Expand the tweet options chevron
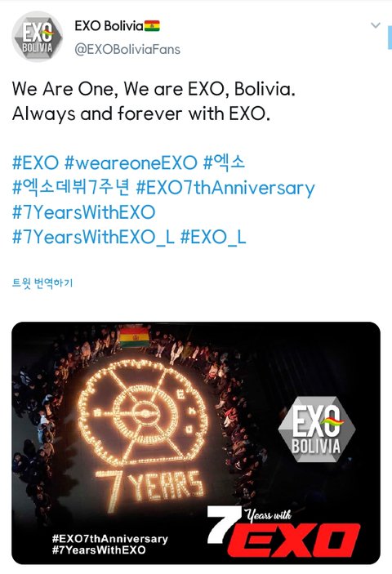Image resolution: width=392 pixels, height=574 pixels. point(376,25)
